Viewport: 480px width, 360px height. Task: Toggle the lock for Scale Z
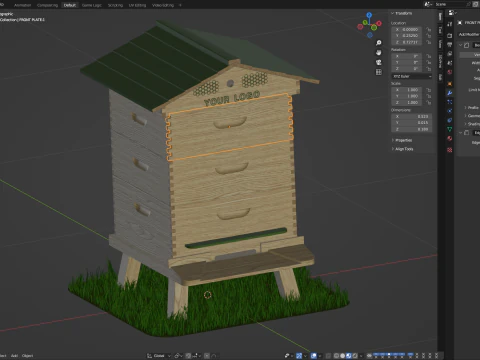pyautogui.click(x=429, y=102)
